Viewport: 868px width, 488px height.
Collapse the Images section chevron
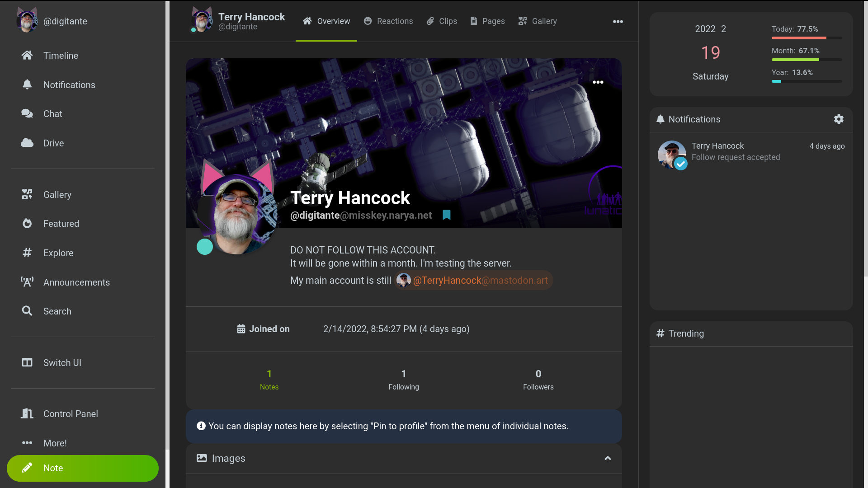608,458
